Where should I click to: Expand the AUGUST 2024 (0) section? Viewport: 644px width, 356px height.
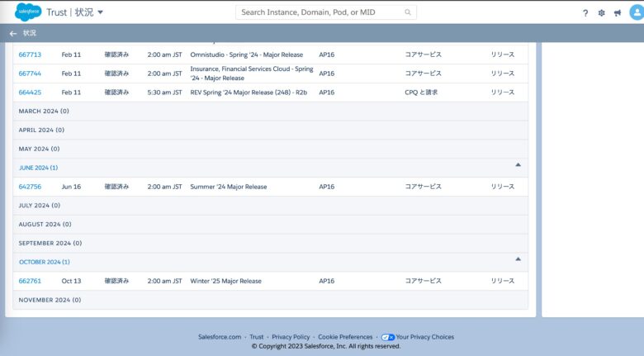coord(270,225)
